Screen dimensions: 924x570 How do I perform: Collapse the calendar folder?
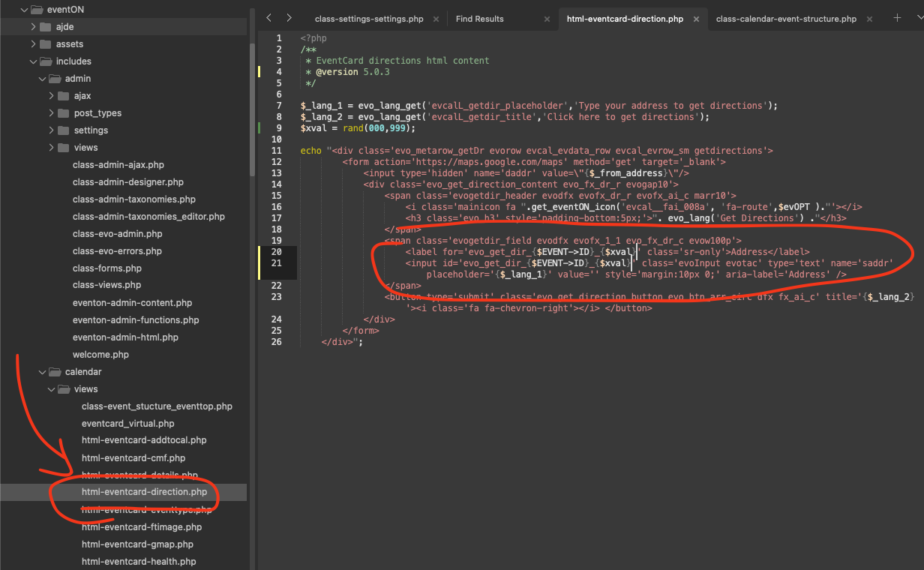(x=42, y=372)
